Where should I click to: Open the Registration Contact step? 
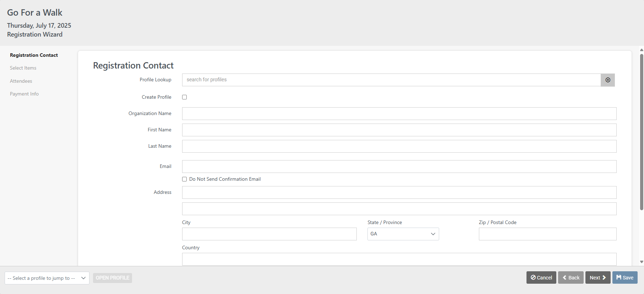coord(34,55)
